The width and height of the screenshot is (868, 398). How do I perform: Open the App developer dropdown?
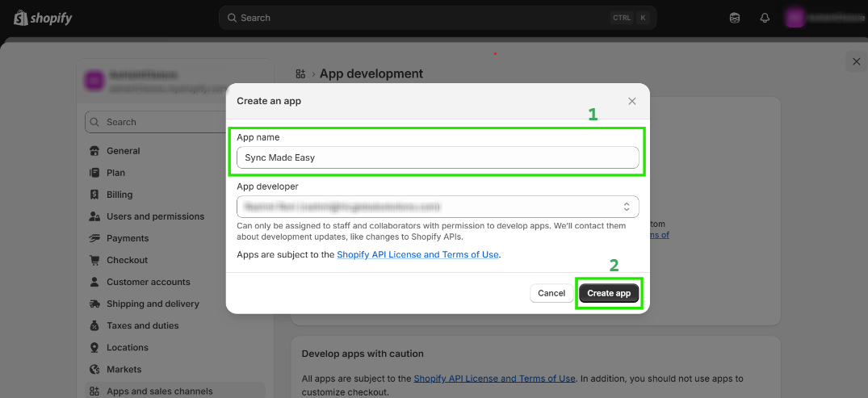pyautogui.click(x=438, y=207)
